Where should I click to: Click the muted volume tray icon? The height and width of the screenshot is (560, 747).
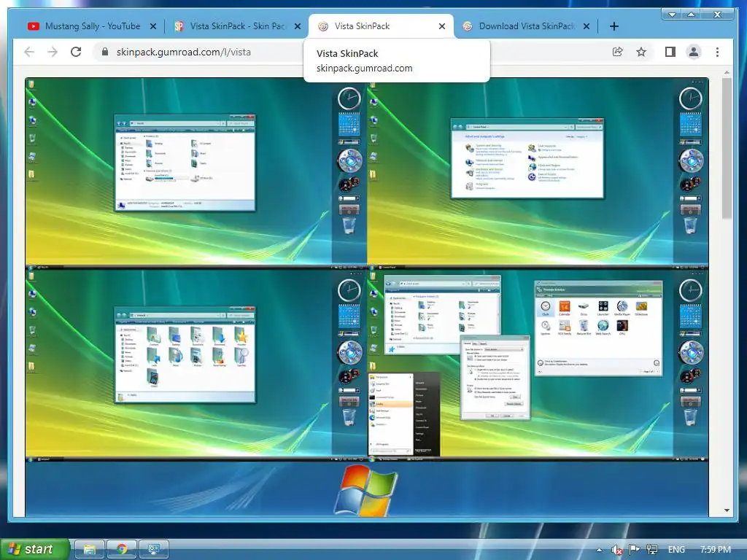(x=616, y=550)
